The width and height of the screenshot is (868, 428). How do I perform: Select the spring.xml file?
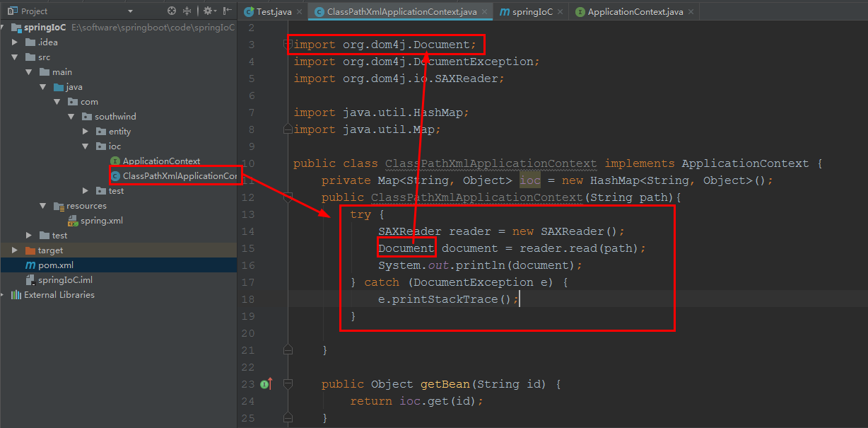click(102, 221)
